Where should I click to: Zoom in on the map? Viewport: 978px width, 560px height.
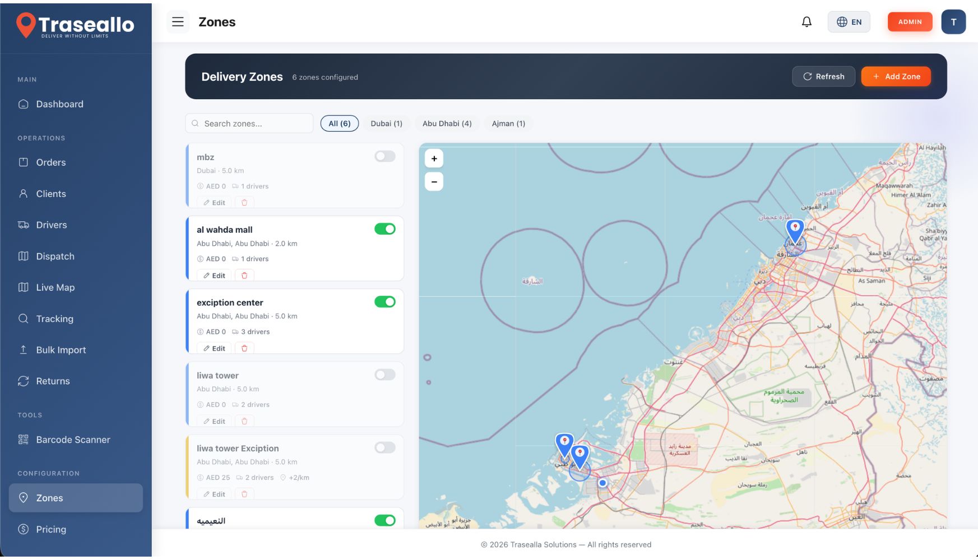tap(434, 158)
